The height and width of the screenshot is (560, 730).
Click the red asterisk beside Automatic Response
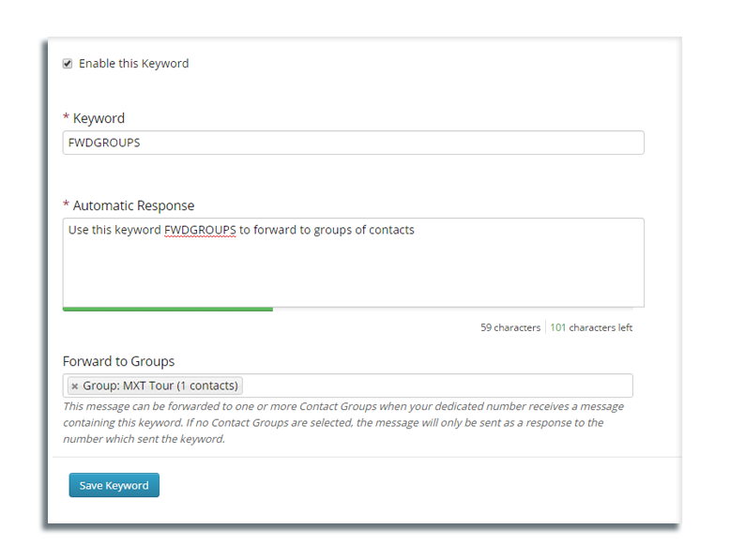(x=66, y=205)
